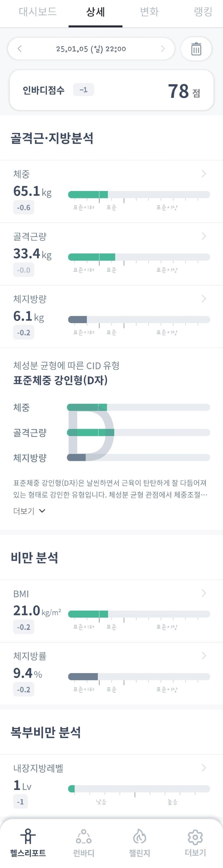Image resolution: width=223 pixels, height=868 pixels.
Task: Open 체지방률 detail chevron
Action: point(204,655)
